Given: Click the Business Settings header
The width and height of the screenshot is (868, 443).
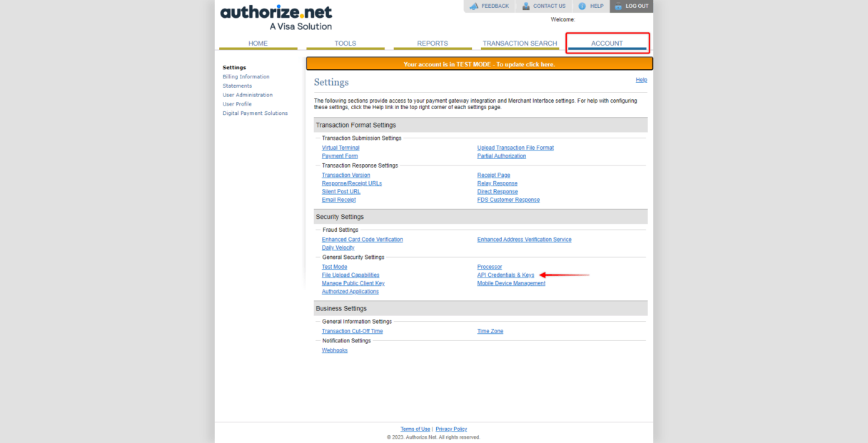Looking at the screenshot, I should pos(480,308).
